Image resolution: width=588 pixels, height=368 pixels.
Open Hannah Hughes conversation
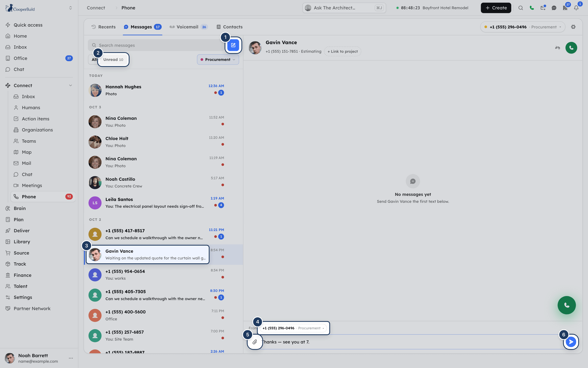click(x=163, y=90)
